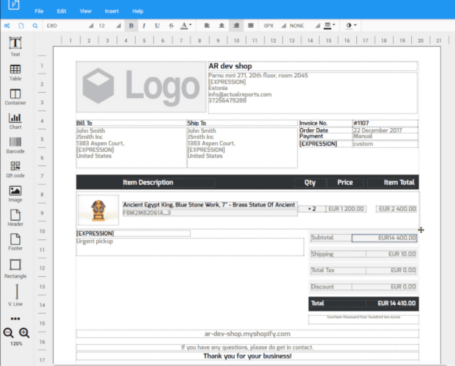Select the 'AR dev shop' title field
455x366 pixels.
tap(313, 66)
